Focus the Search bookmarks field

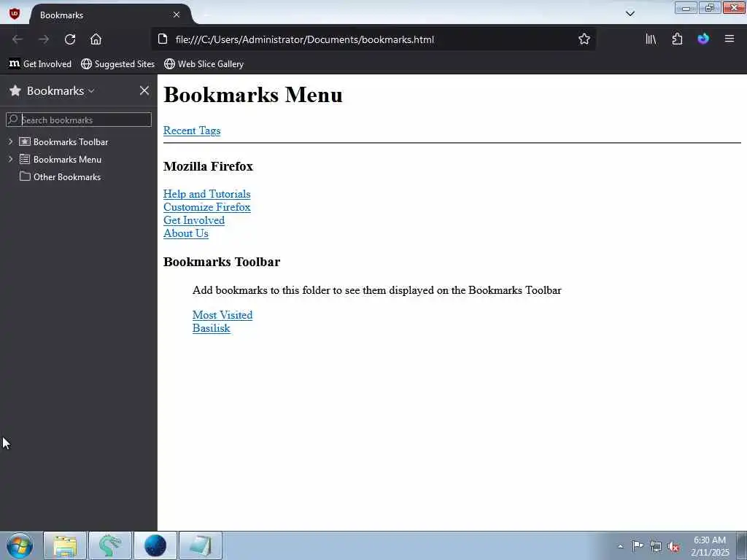pyautogui.click(x=79, y=120)
